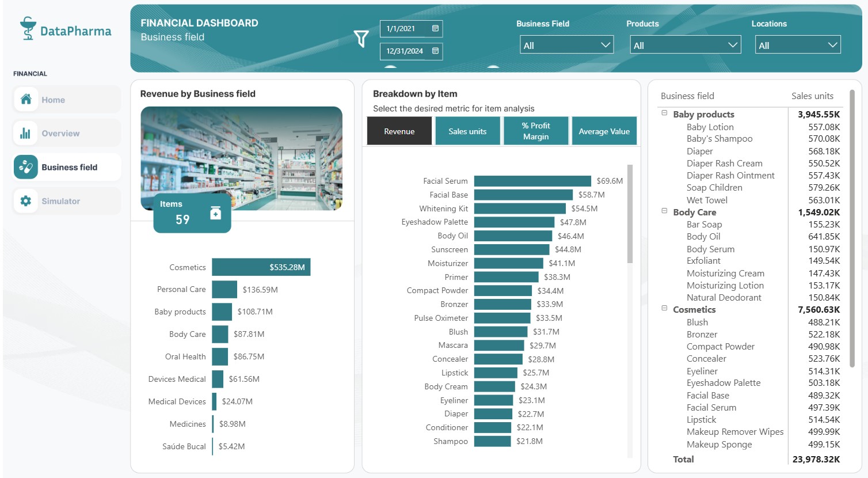
Task: Collapse the Body Care group
Action: coord(664,211)
